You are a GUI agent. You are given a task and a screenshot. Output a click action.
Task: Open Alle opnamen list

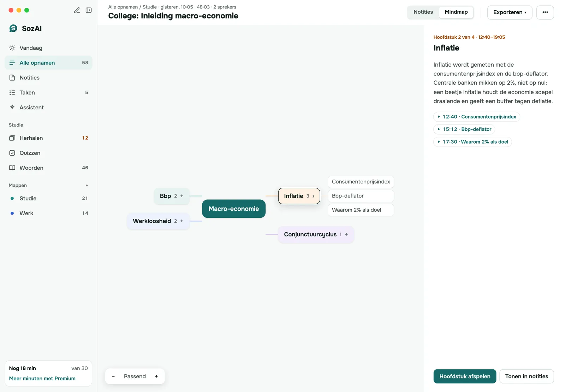point(48,62)
